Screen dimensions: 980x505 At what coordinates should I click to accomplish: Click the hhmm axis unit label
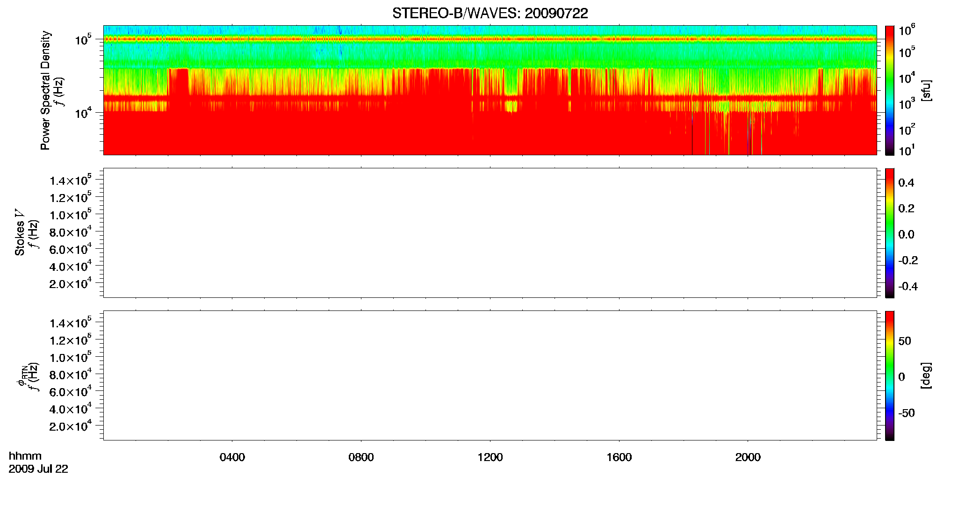click(25, 456)
